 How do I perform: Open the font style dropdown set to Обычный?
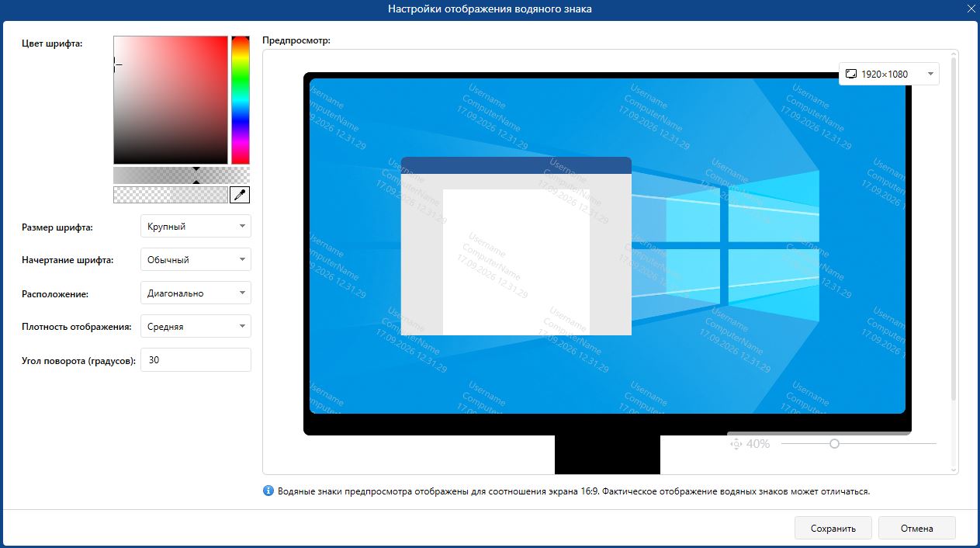(x=196, y=260)
